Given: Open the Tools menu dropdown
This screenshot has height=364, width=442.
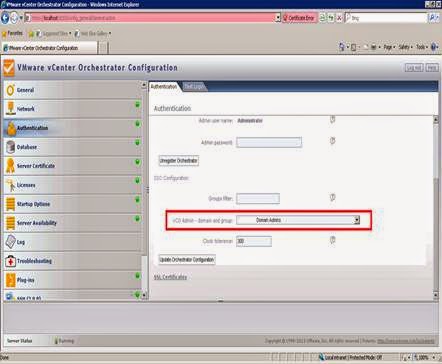Looking at the screenshot, I should [x=421, y=47].
